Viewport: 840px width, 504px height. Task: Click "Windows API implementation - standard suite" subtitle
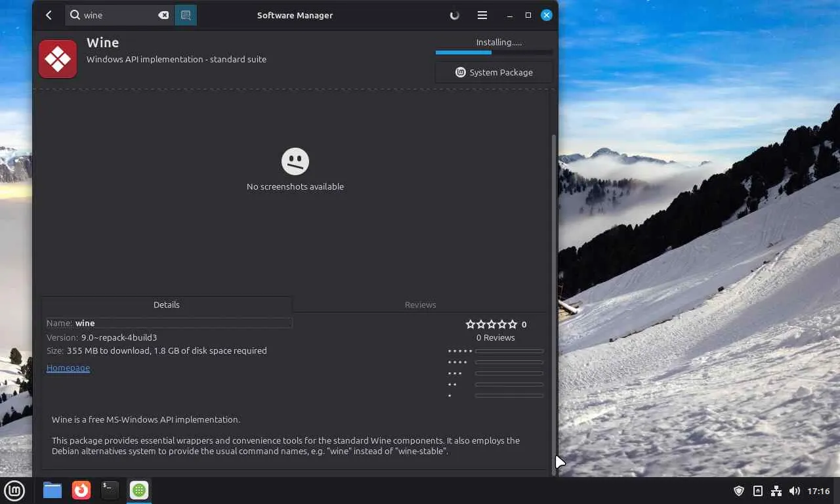tap(177, 59)
